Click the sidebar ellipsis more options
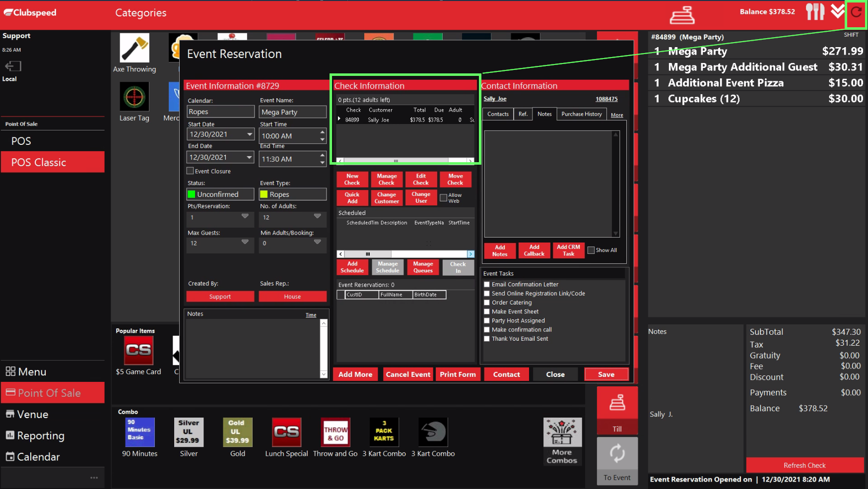The image size is (868, 489). point(94,478)
